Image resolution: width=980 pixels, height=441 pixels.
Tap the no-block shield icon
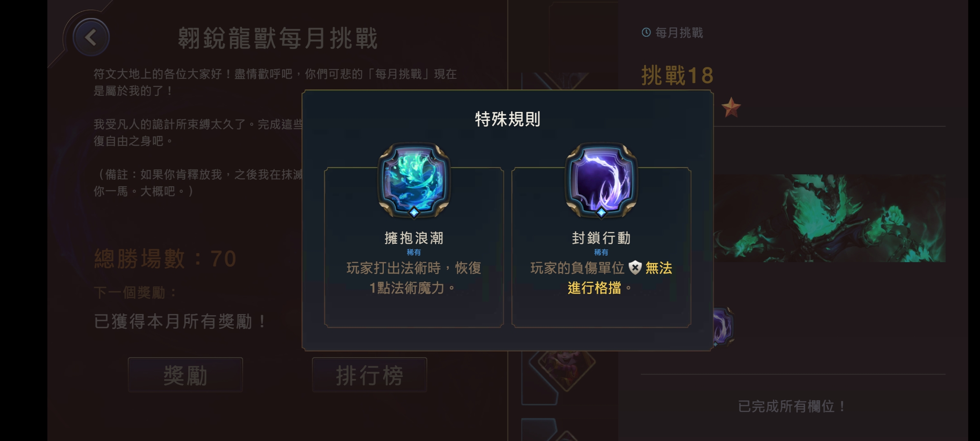click(635, 268)
